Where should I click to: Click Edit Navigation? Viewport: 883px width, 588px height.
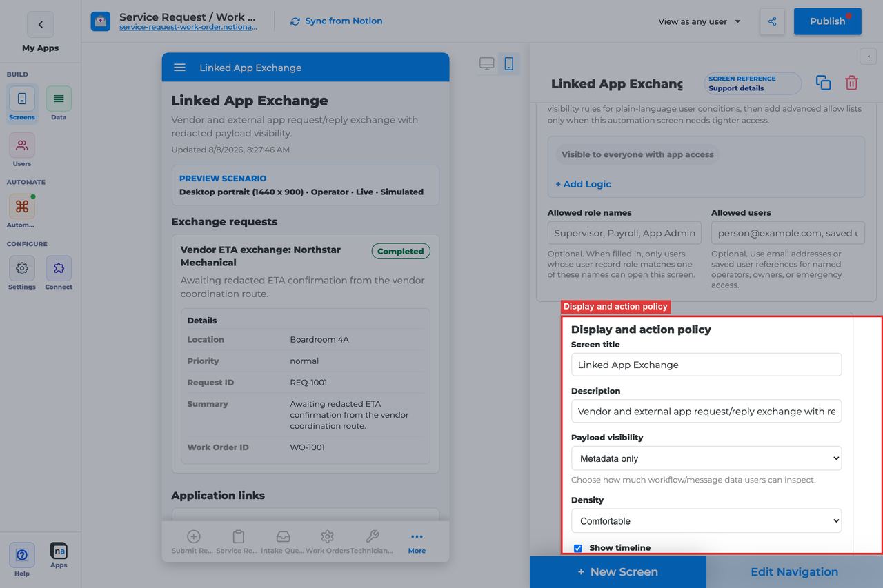pyautogui.click(x=795, y=572)
